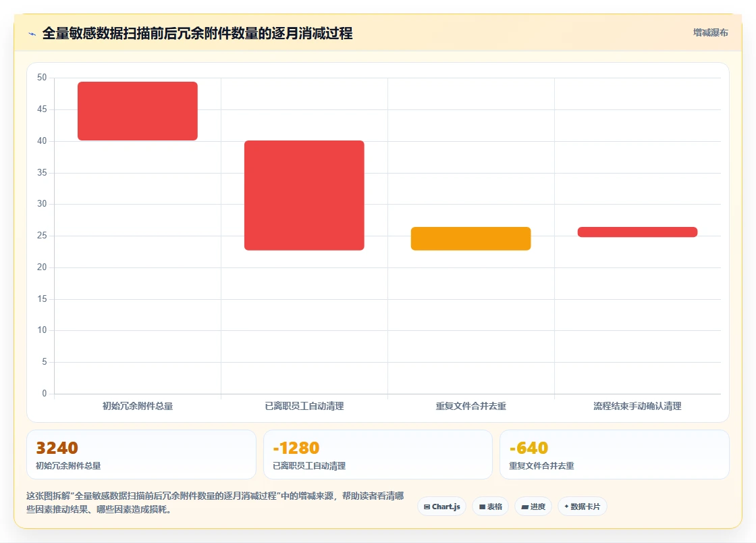Click the Chart.js tag chip

(441, 507)
